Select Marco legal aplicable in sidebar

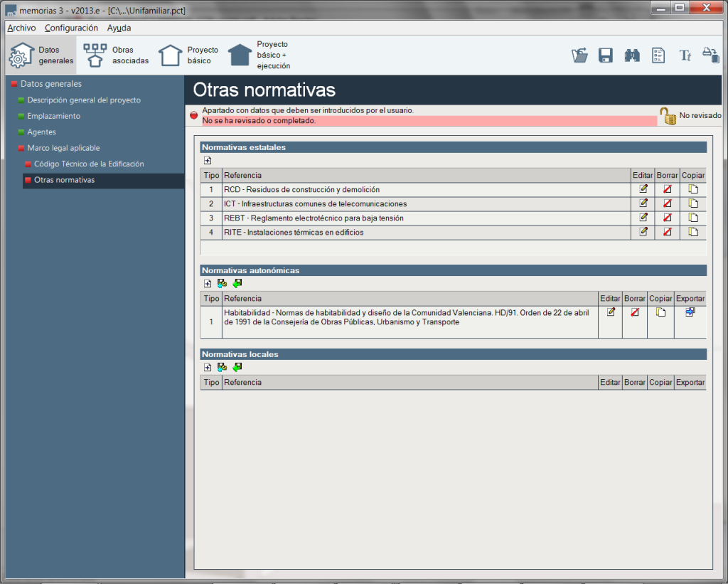click(x=63, y=148)
